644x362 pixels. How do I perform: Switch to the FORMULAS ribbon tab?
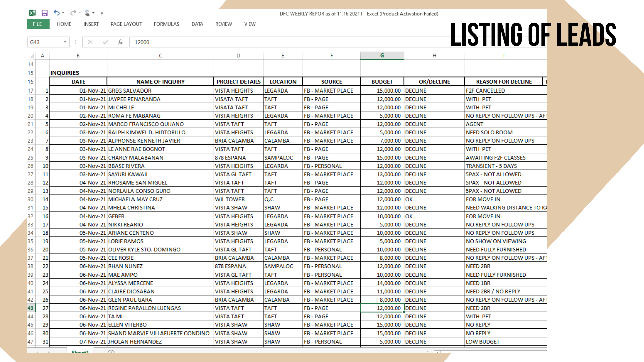(x=166, y=24)
